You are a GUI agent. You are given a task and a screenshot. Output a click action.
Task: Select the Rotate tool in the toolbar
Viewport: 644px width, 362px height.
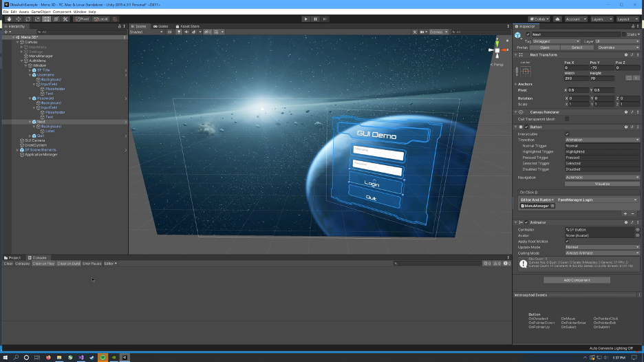28,19
